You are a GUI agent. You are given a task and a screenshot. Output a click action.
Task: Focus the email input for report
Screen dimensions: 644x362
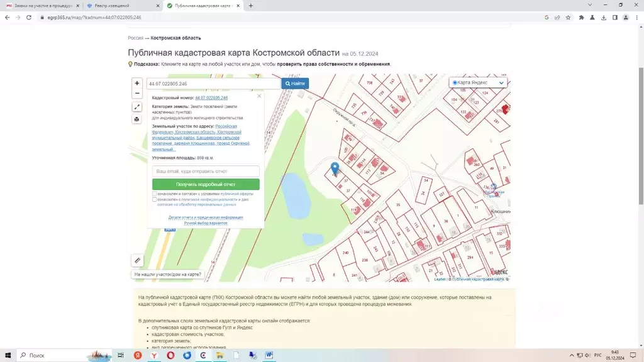click(x=206, y=171)
